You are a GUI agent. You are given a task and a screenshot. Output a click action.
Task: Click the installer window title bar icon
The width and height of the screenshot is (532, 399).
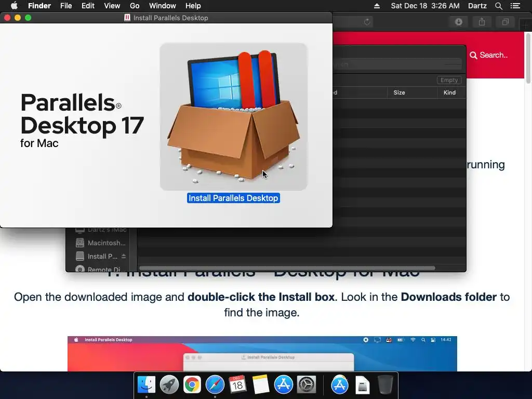click(x=127, y=18)
